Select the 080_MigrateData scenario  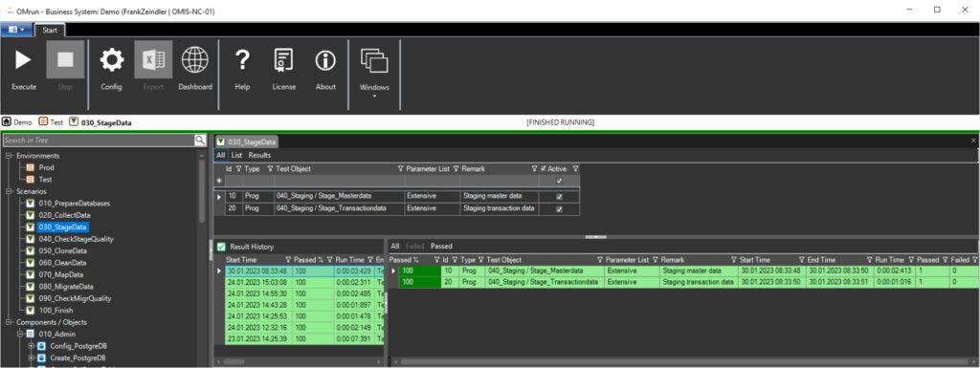point(66,287)
